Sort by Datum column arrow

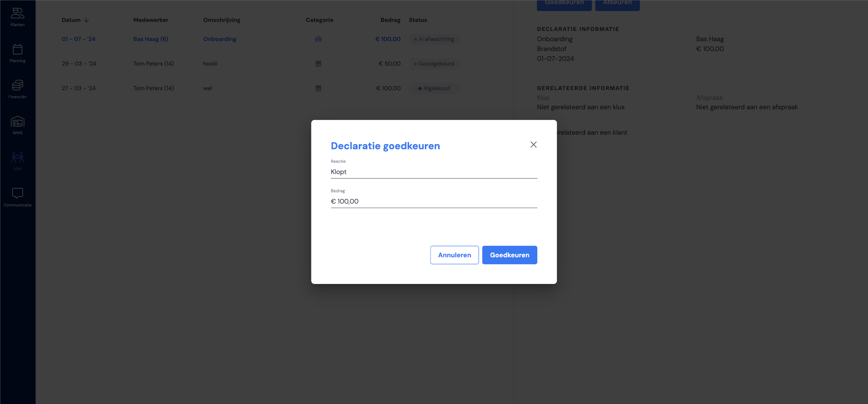tap(87, 20)
